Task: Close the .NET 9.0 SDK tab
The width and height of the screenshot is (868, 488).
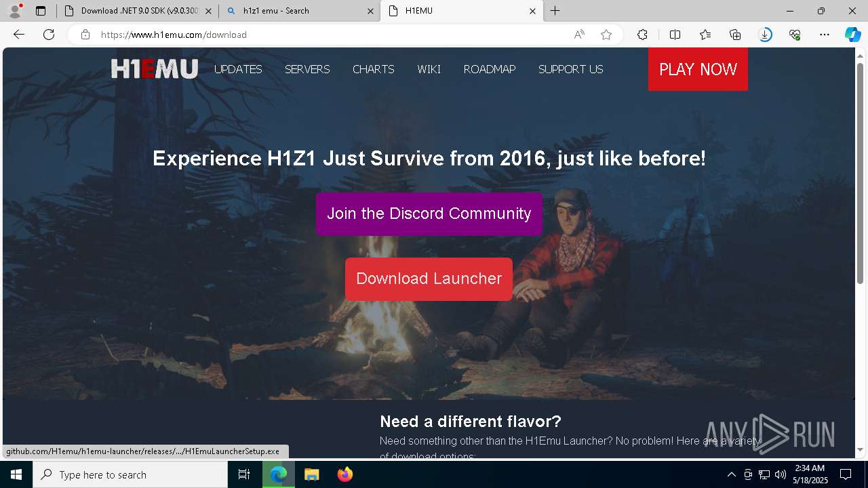Action: pos(208,11)
